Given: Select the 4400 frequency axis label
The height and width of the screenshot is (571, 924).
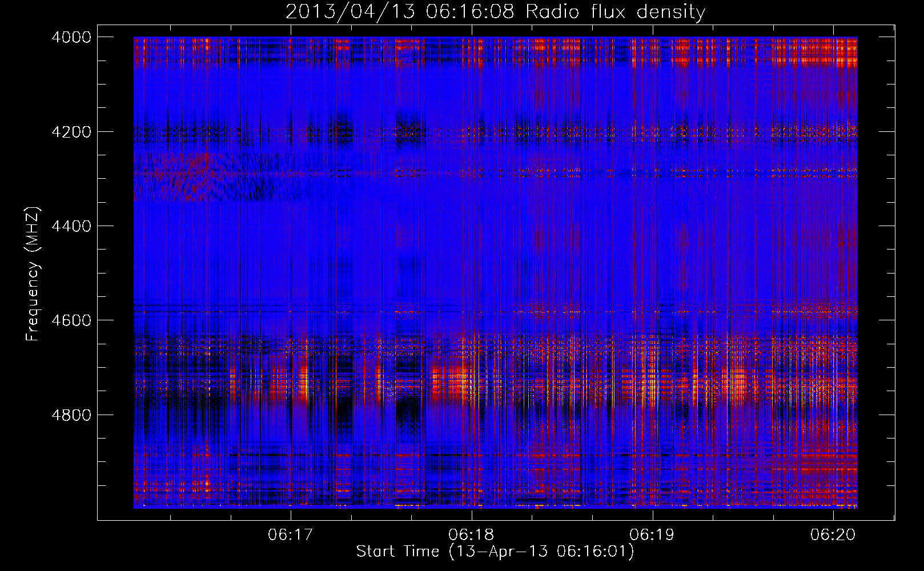Looking at the screenshot, I should tap(71, 226).
